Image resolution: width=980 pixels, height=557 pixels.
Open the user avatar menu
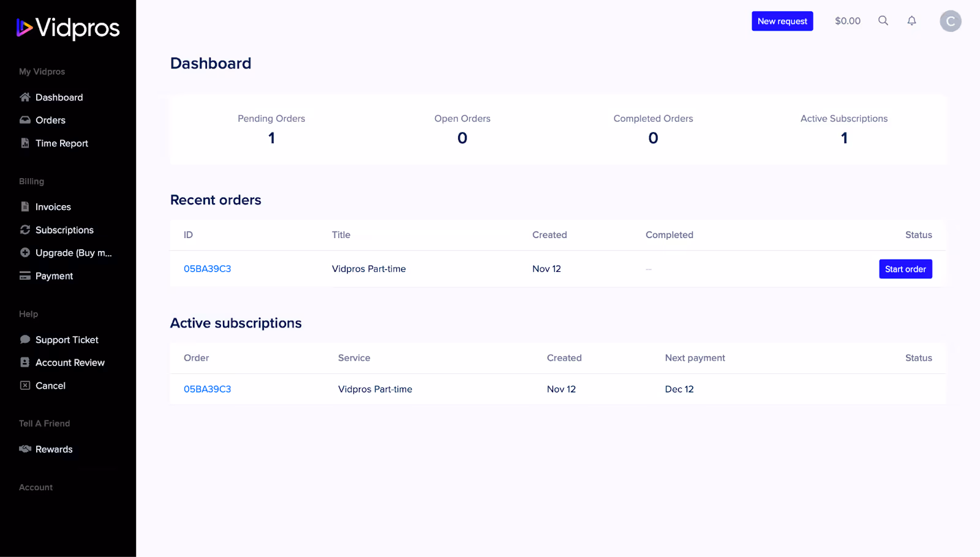point(951,21)
